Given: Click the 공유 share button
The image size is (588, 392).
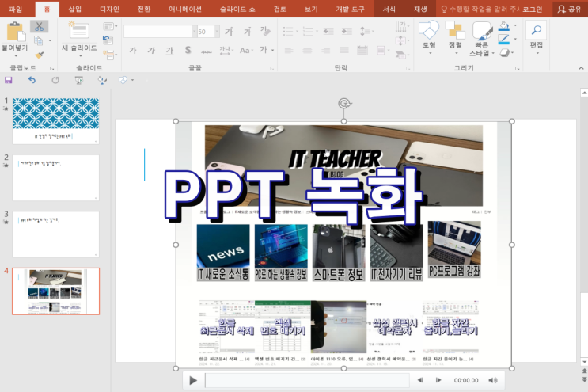Looking at the screenshot, I should pos(571,10).
